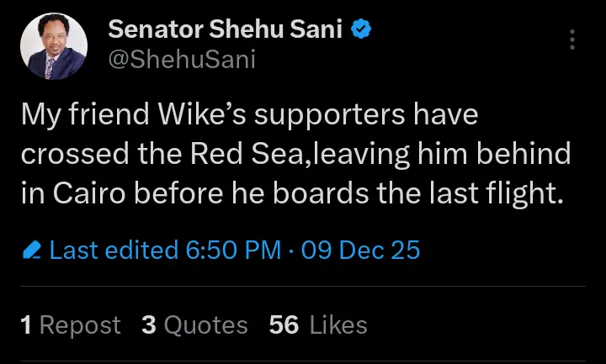Screen dimensions: 606x364
Task: Open the @ShehuSani handle link
Action: 182,59
